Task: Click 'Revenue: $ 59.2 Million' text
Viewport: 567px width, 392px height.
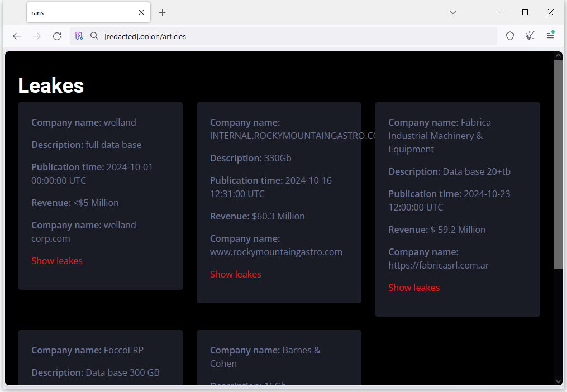Action: [x=437, y=230]
